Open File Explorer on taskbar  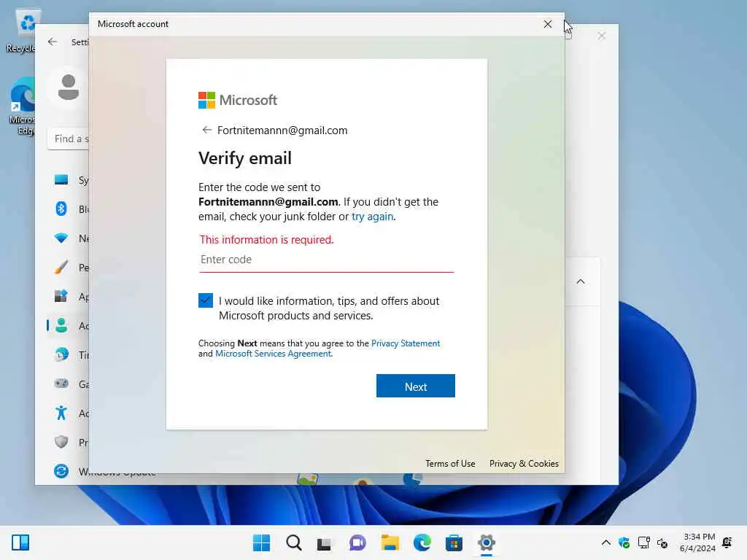click(390, 542)
